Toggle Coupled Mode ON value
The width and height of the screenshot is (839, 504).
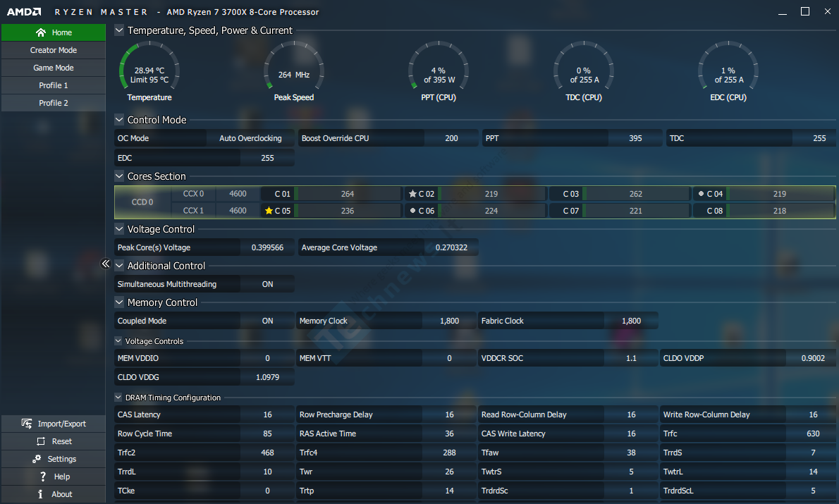[x=267, y=321]
